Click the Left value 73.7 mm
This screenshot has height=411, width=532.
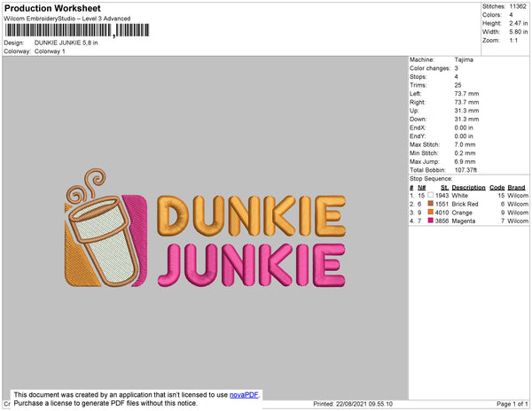[466, 94]
